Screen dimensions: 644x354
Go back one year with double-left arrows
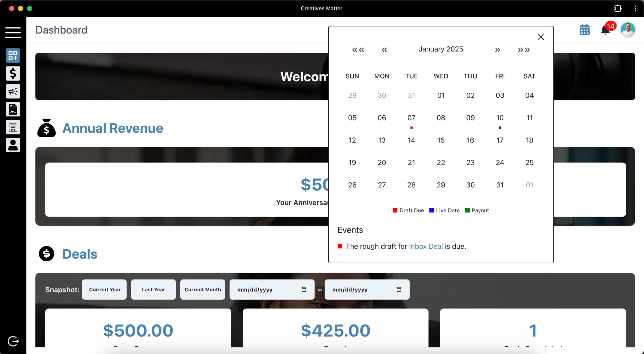click(x=358, y=50)
